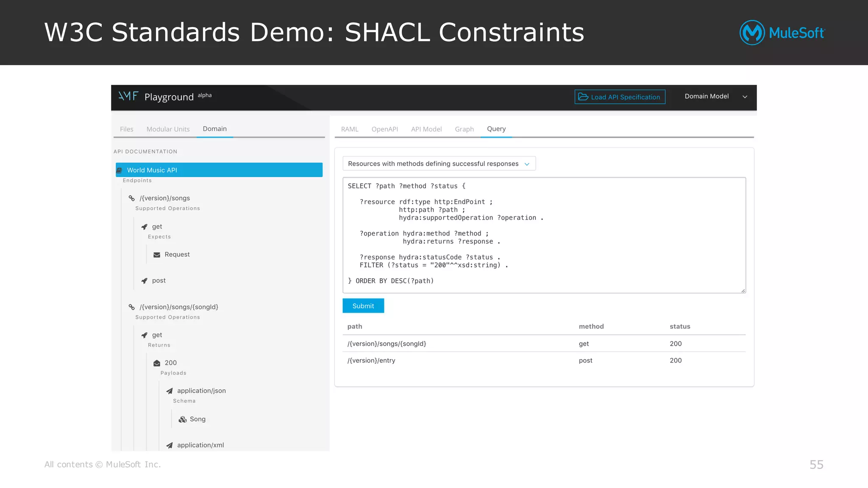
Task: Select World Music API tree item
Action: click(219, 170)
